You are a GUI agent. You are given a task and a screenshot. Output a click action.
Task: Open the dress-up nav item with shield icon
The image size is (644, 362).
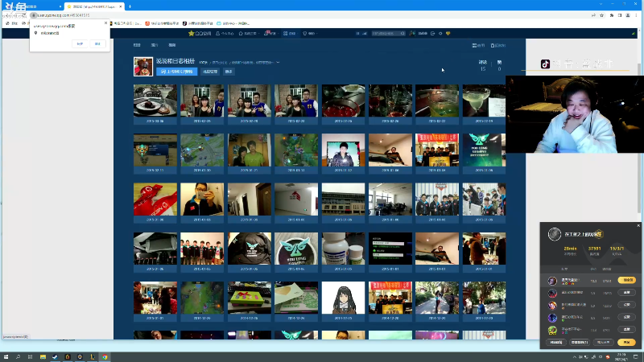click(310, 33)
